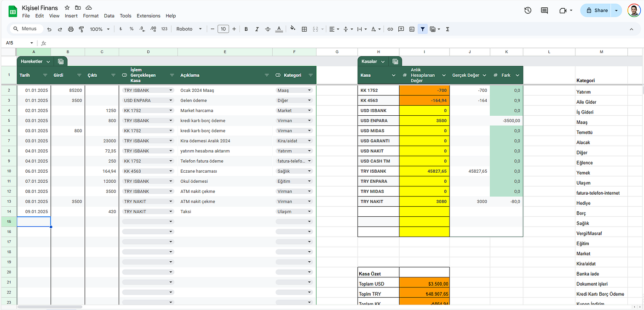
Task: Format the cell as currency
Action: click(x=121, y=29)
